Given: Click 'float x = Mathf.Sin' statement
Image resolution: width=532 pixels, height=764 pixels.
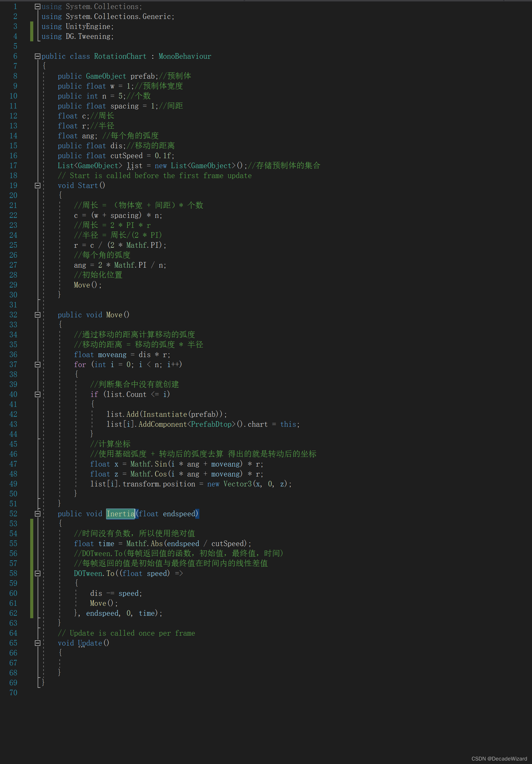Looking at the screenshot, I should tap(177, 464).
